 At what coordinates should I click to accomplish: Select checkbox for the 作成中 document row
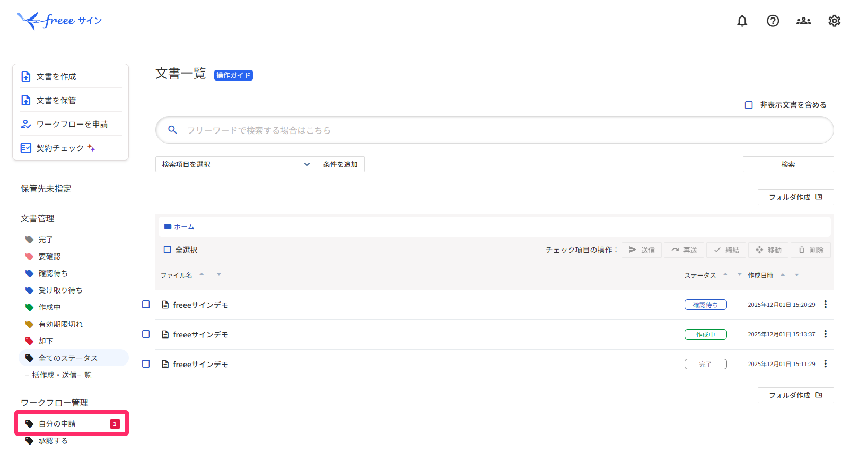click(x=146, y=334)
